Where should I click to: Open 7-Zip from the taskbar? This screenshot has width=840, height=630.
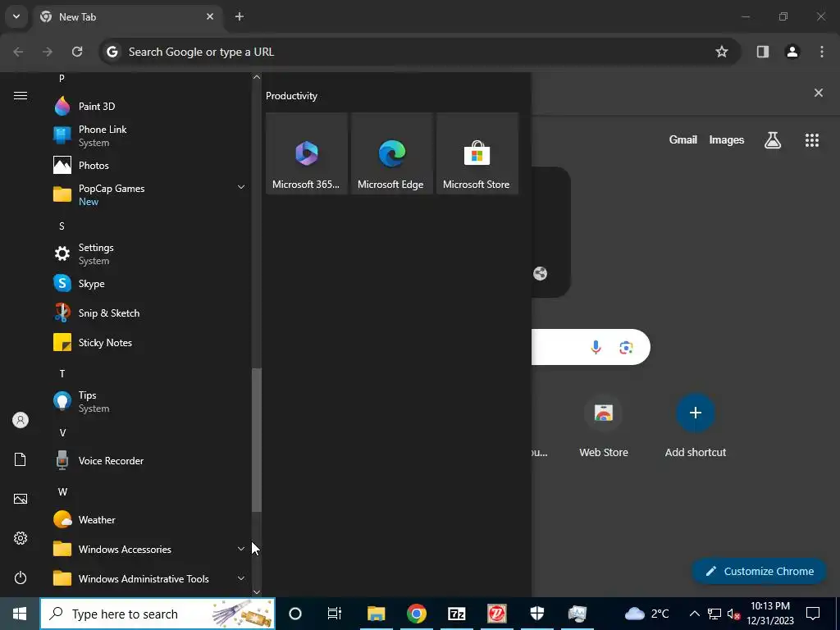(x=456, y=614)
